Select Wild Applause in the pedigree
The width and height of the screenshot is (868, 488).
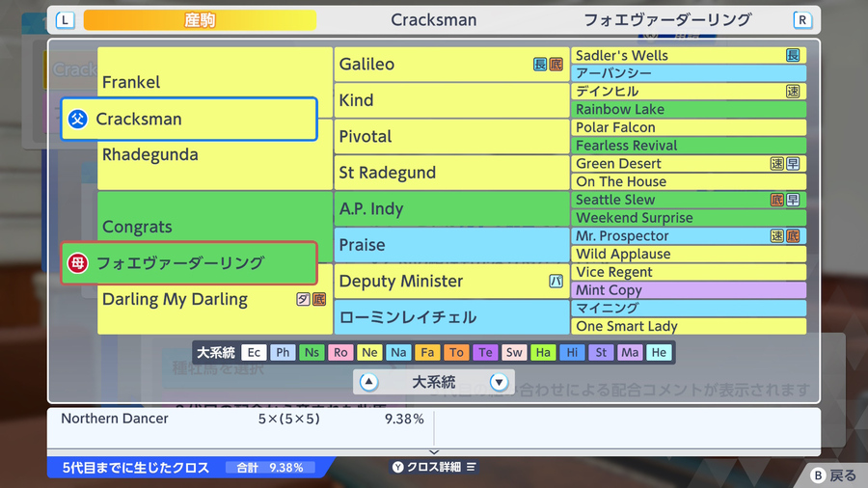(689, 254)
